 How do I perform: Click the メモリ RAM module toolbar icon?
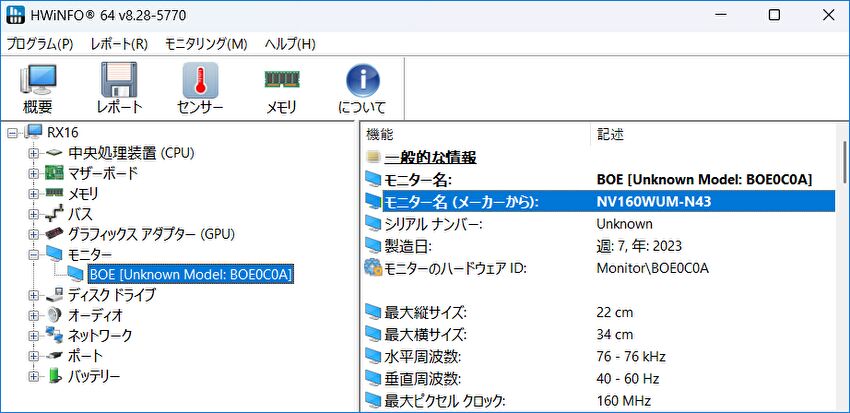[x=282, y=79]
